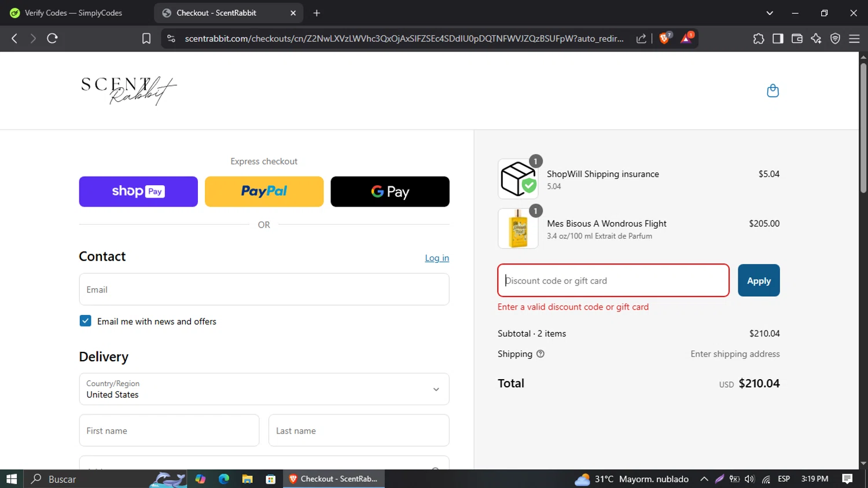Open Checkout - ScentRab... taskbar window
868x488 pixels.
coord(334,479)
